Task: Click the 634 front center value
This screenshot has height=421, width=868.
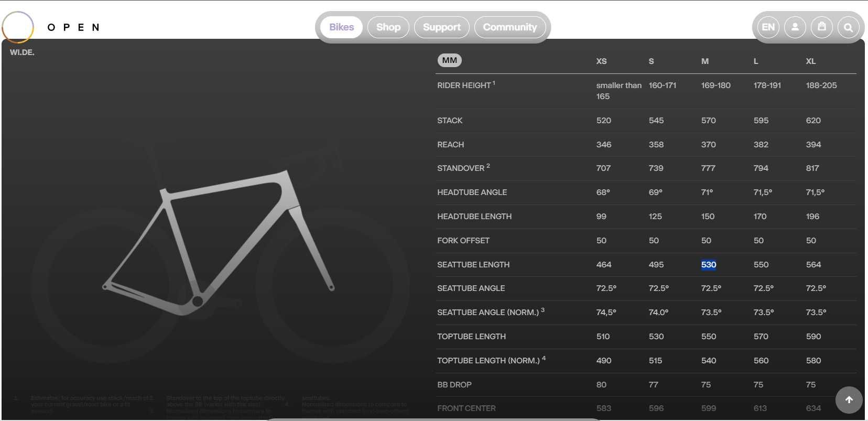Action: point(813,408)
